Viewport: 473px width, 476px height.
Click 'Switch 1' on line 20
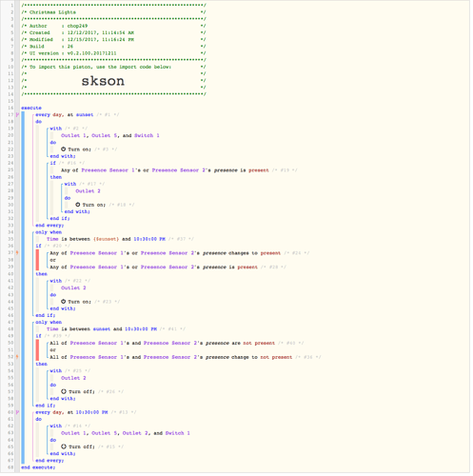[147, 135]
